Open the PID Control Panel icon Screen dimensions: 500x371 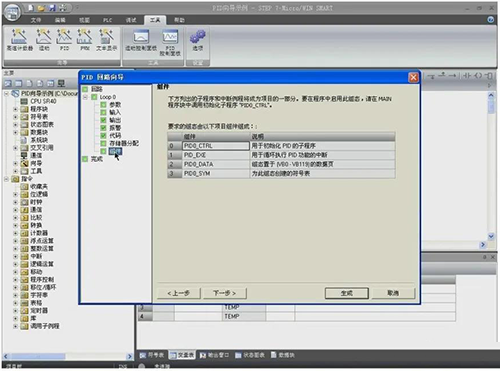[x=170, y=42]
